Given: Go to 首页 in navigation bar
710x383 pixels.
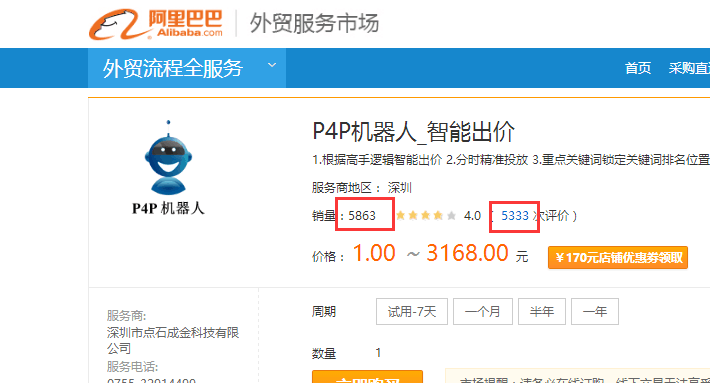Looking at the screenshot, I should pos(638,68).
